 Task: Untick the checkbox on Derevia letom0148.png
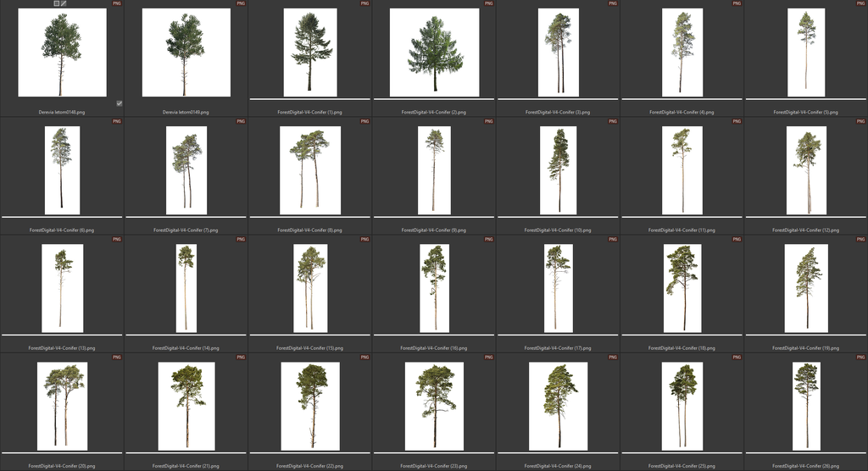(120, 103)
